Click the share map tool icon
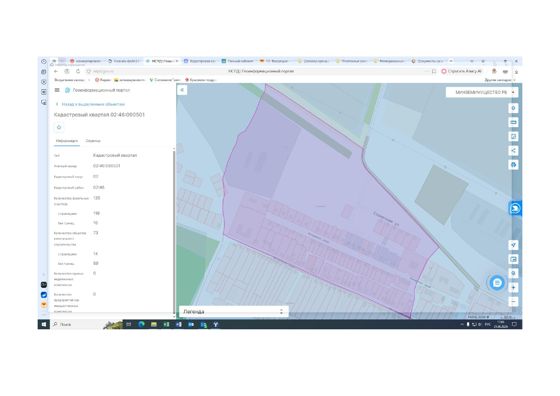 point(513,150)
